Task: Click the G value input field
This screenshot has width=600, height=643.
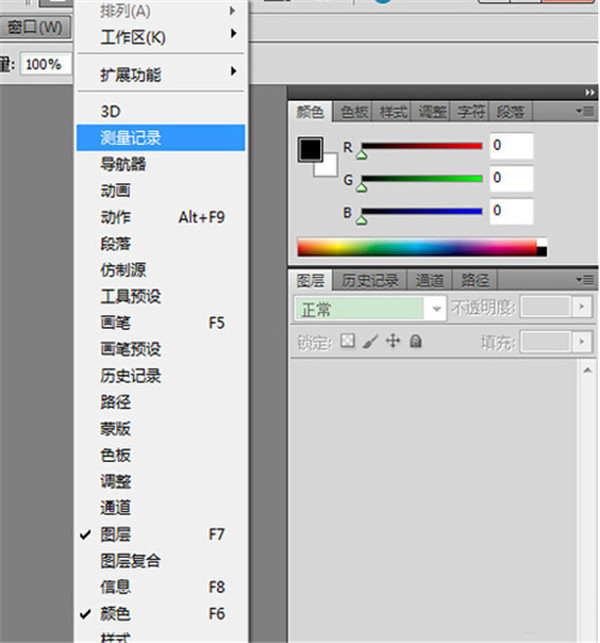Action: click(511, 178)
